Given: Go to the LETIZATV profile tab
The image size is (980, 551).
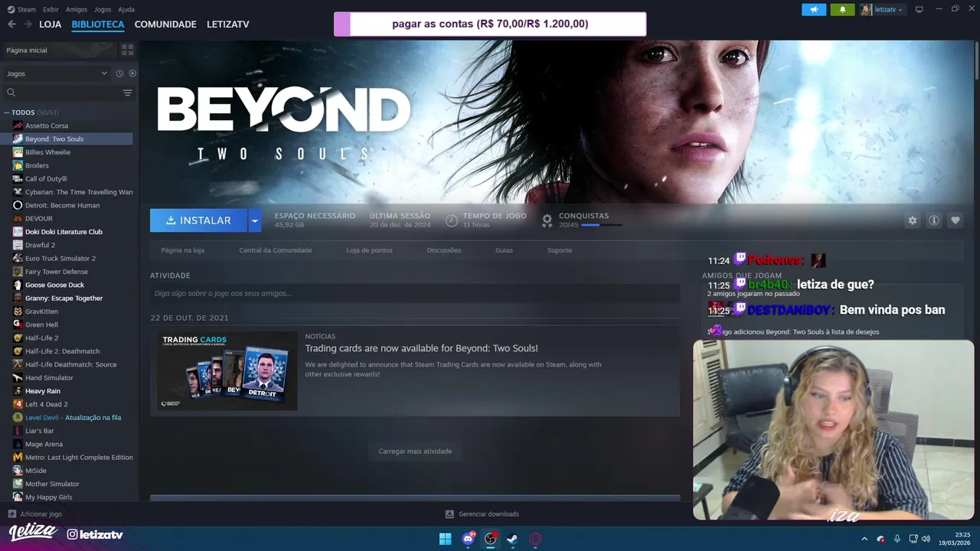Looking at the screenshot, I should tap(228, 24).
